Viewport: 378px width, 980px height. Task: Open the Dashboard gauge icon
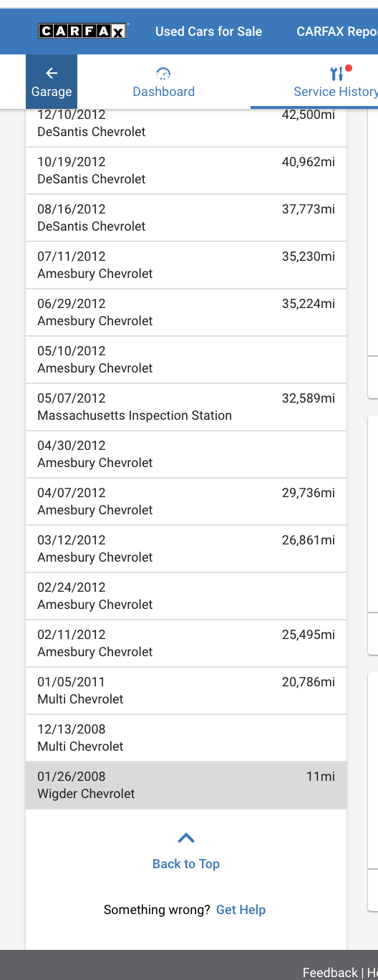coord(163,74)
